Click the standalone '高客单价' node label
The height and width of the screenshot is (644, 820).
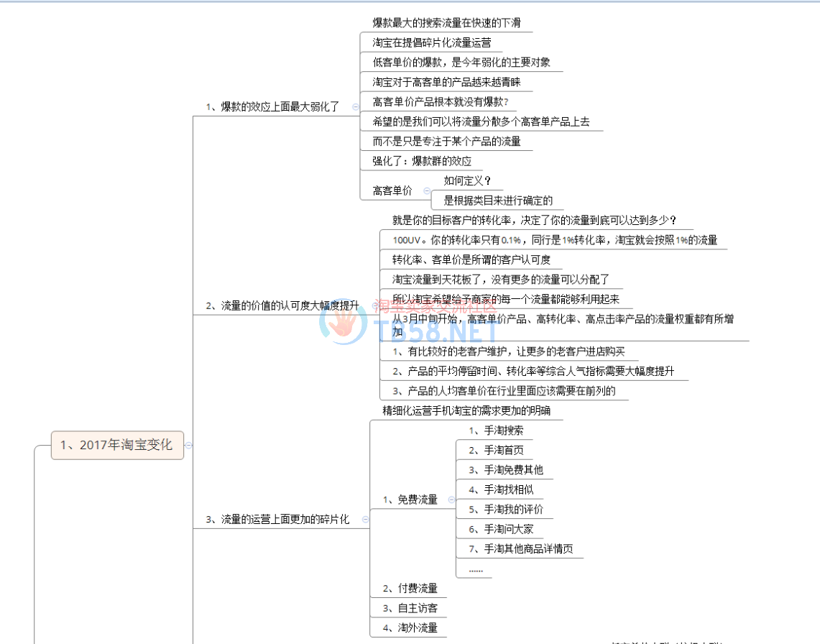point(392,191)
